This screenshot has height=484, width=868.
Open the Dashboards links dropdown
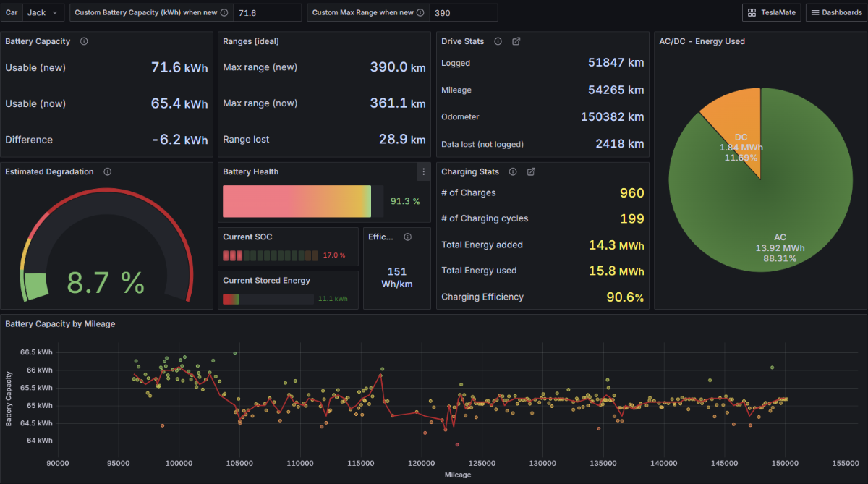click(835, 13)
